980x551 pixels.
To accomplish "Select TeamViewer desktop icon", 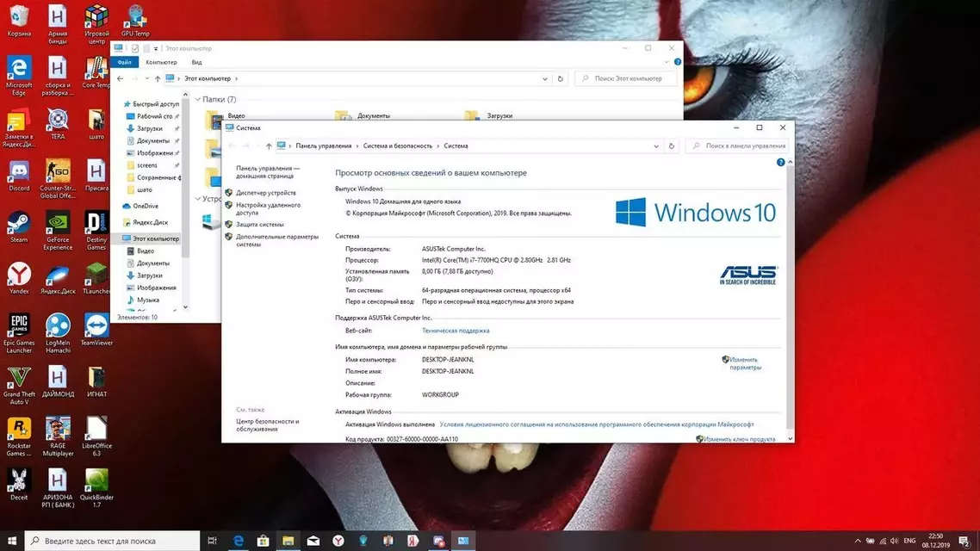I will (96, 331).
